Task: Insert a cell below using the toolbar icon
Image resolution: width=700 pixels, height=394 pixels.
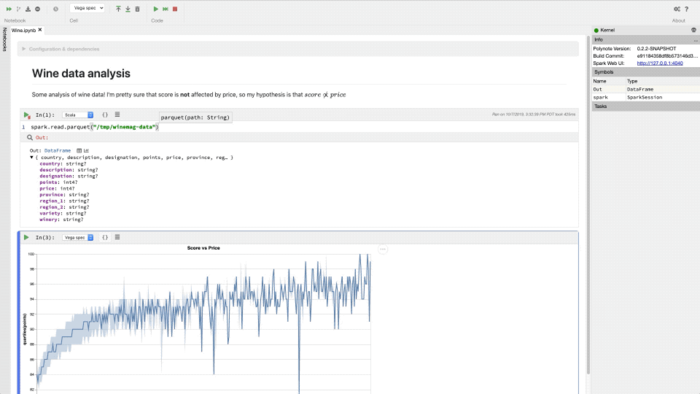Action: coord(128,9)
